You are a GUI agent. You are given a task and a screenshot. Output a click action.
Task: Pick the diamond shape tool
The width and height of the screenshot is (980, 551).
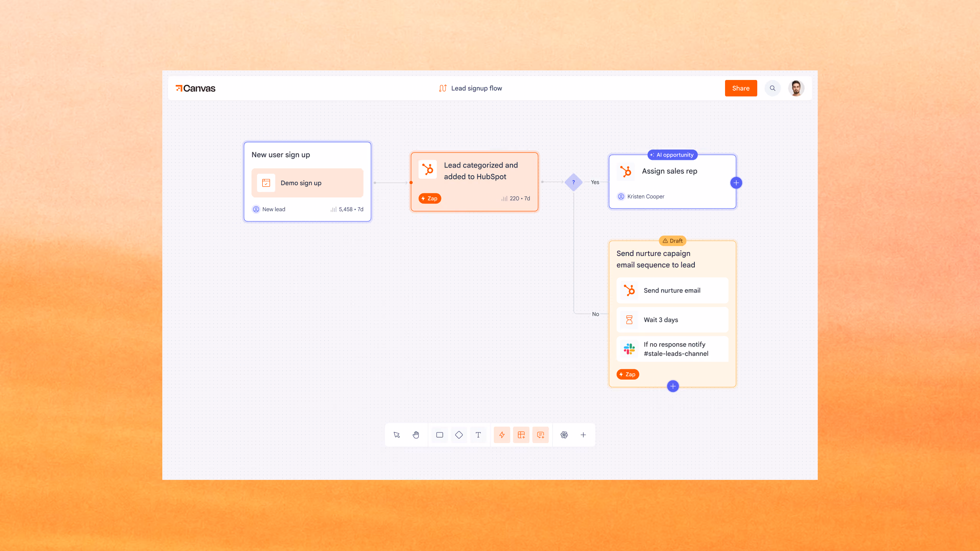coord(459,435)
